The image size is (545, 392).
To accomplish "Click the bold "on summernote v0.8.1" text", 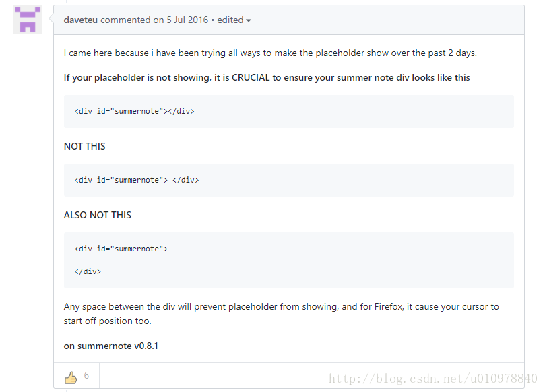I will tap(111, 346).
